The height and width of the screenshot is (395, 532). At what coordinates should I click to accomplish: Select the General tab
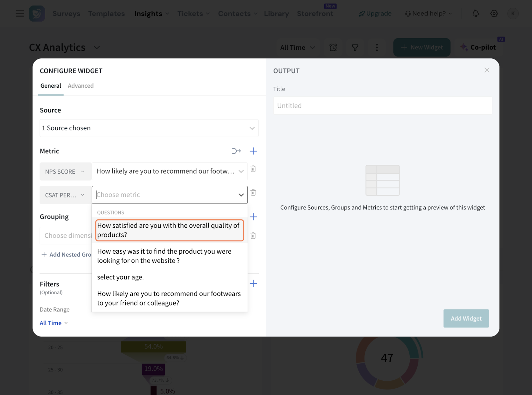click(x=51, y=86)
